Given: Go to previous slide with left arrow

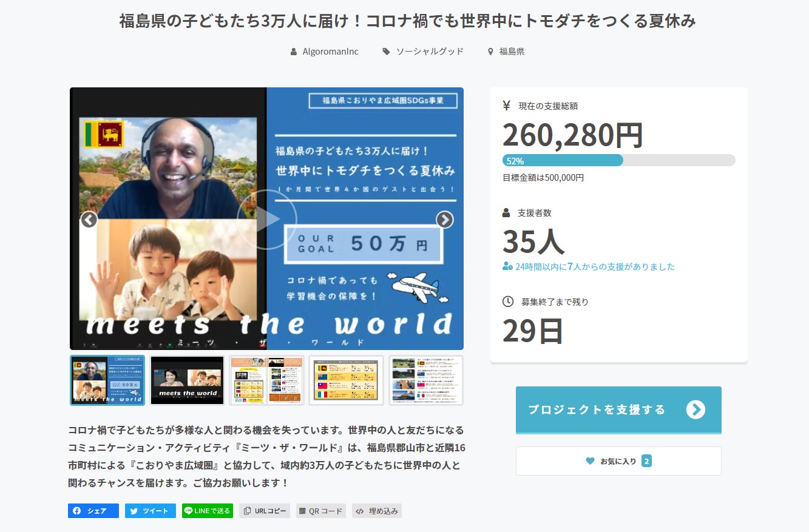Looking at the screenshot, I should click(89, 220).
